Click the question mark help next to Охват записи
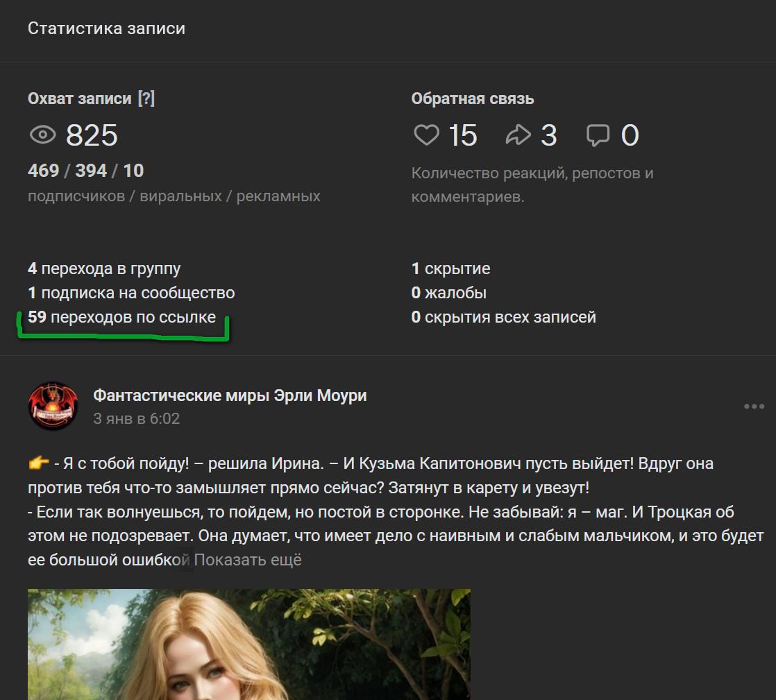Image resolution: width=776 pixels, height=700 pixels. (x=146, y=99)
